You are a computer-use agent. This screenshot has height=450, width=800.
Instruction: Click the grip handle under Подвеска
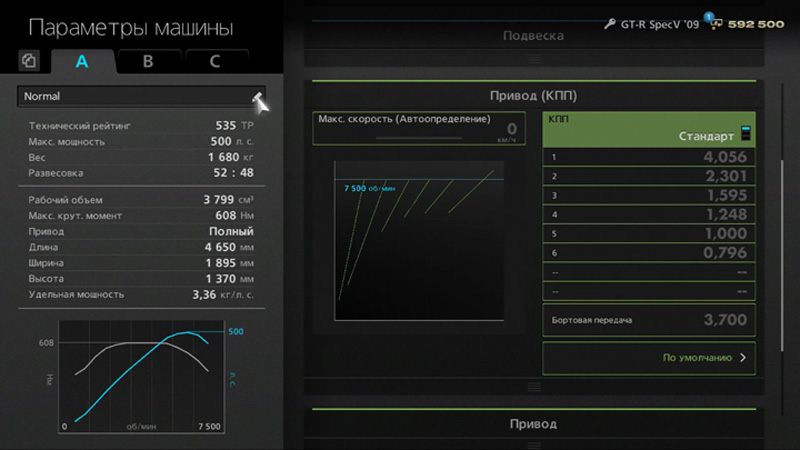pyautogui.click(x=534, y=57)
